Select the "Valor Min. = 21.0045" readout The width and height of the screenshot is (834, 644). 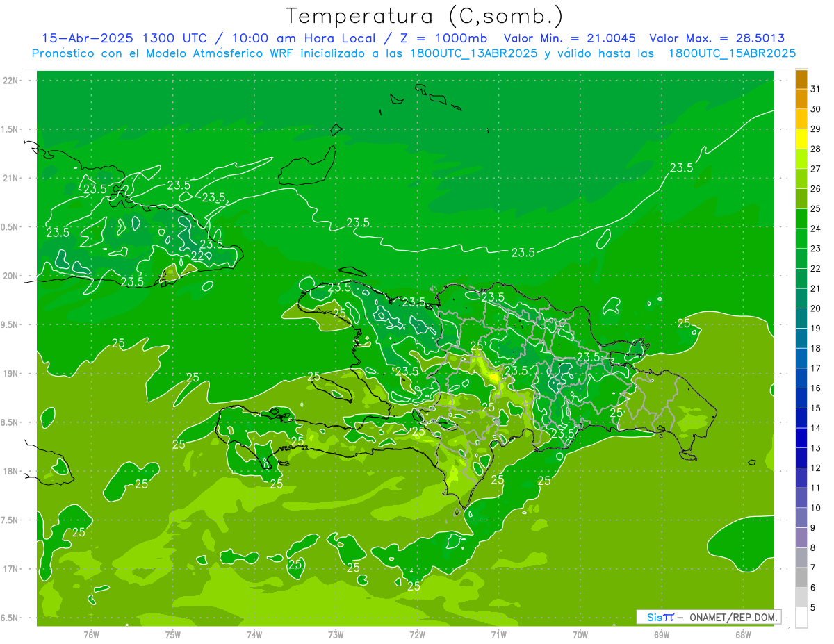coord(570,38)
